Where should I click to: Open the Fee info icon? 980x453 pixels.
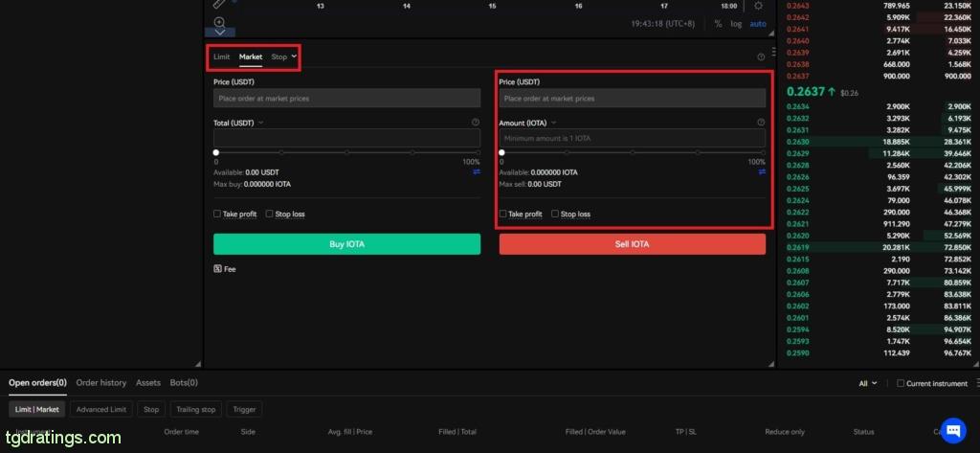[217, 269]
